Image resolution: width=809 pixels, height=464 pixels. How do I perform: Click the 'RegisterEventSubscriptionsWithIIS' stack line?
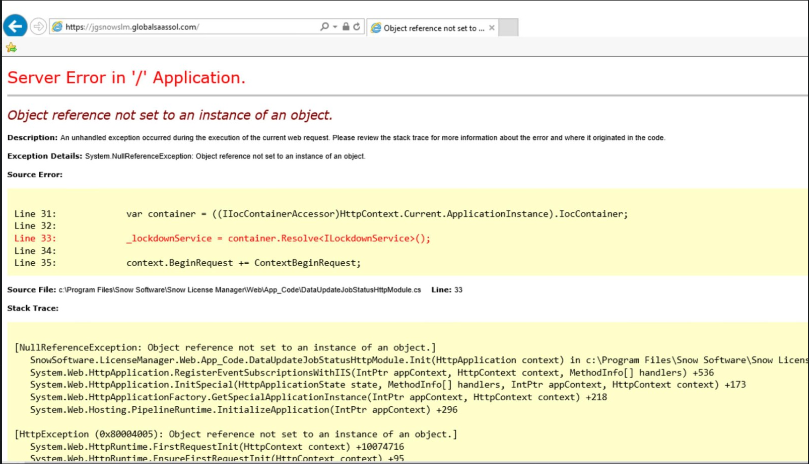click(x=372, y=372)
